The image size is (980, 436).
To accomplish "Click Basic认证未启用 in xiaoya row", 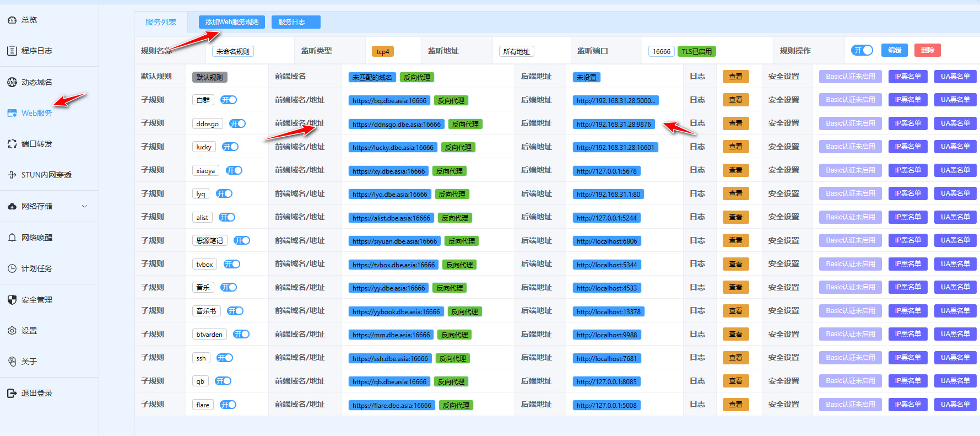I will 851,170.
